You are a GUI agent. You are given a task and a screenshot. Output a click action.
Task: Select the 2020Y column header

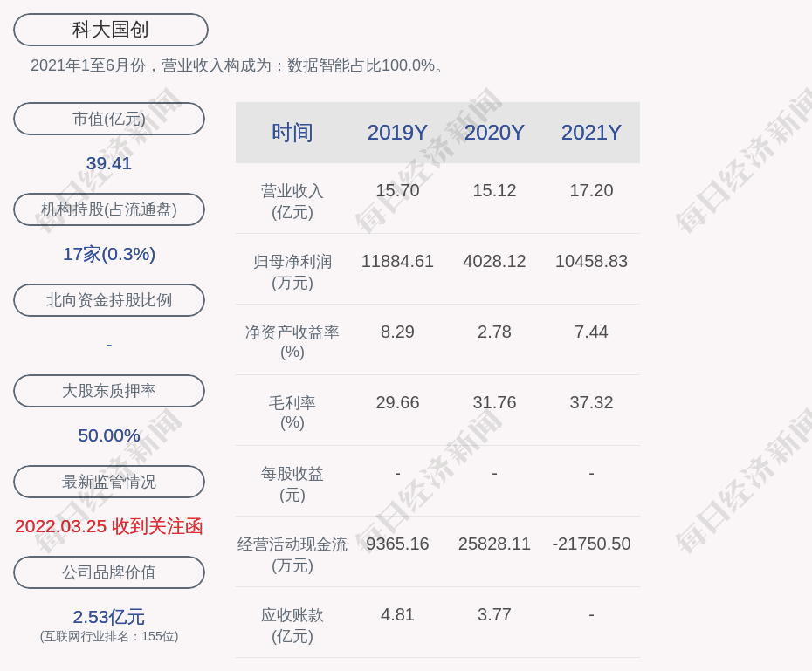[494, 133]
